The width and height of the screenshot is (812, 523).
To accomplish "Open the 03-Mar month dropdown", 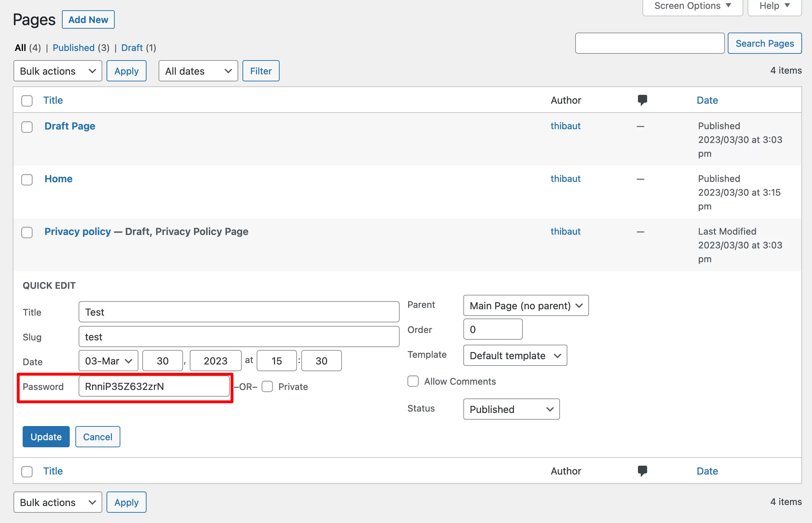I will [108, 361].
